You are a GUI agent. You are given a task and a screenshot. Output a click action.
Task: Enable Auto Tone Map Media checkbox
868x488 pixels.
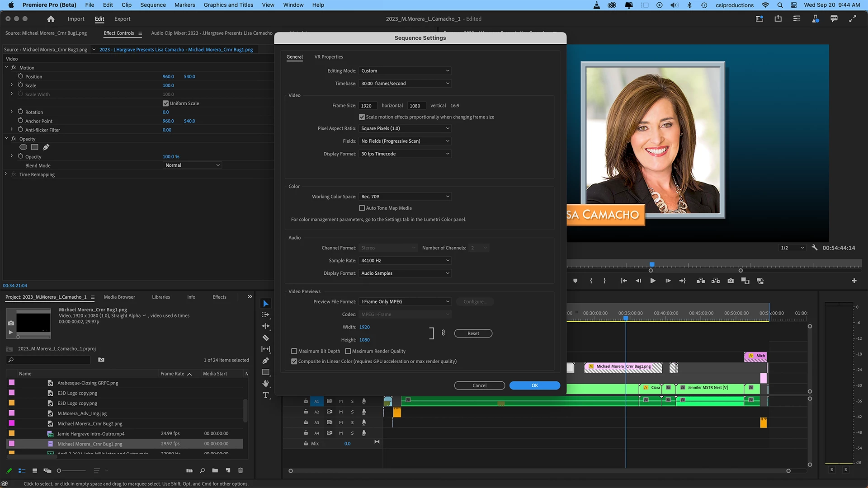pos(362,208)
